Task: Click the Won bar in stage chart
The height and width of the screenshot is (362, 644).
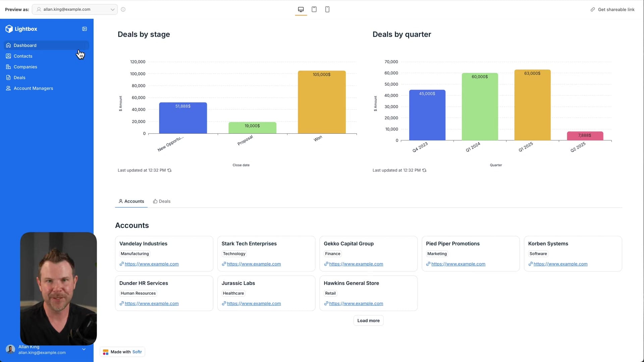Action: point(322,102)
